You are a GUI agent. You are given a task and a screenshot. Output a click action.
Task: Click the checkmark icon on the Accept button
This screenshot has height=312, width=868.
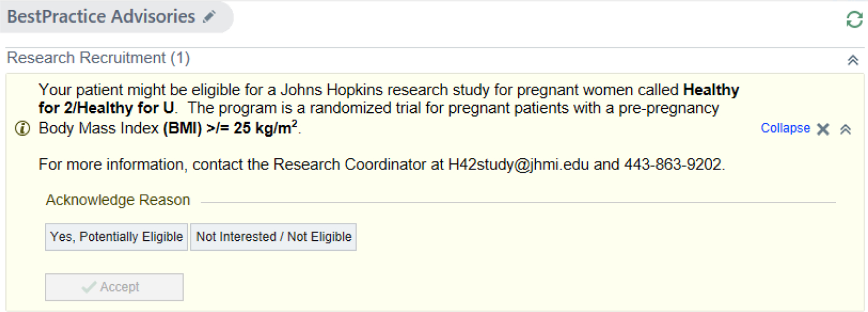coord(89,287)
